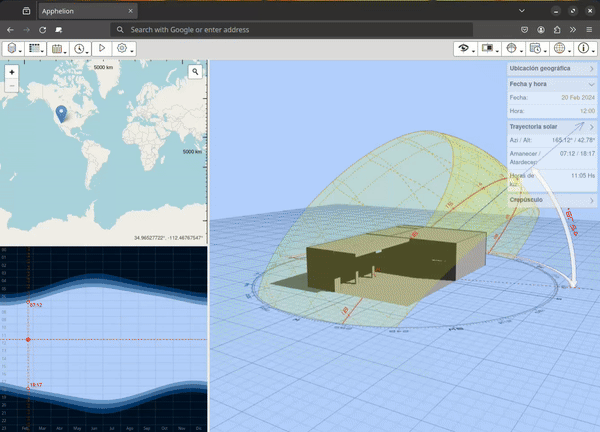Click the sun-path diagram circle icon
This screenshot has height=432, width=600.
pyautogui.click(x=512, y=48)
